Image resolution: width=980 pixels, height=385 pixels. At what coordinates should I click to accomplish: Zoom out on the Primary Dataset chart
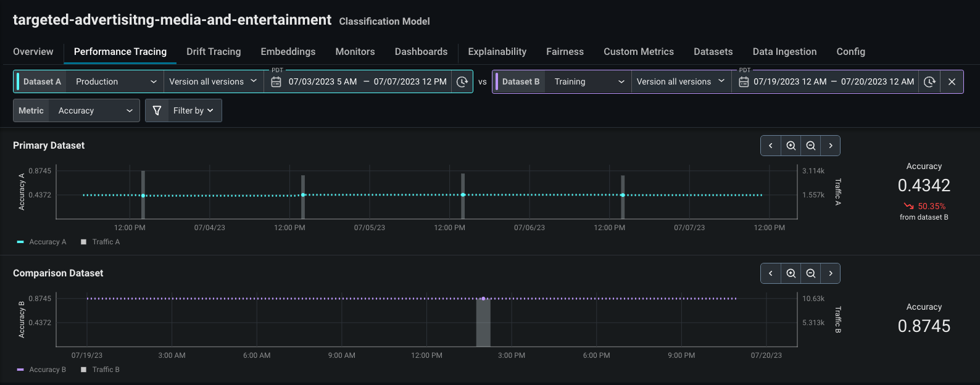click(x=811, y=146)
